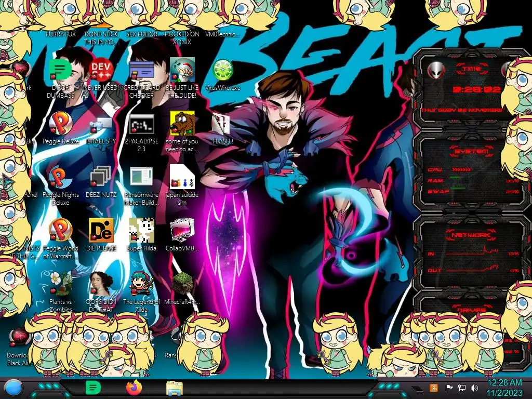Image resolution: width=532 pixels, height=399 pixels.
Task: Open the Ransomware Maker Build... icon
Action: tap(141, 177)
